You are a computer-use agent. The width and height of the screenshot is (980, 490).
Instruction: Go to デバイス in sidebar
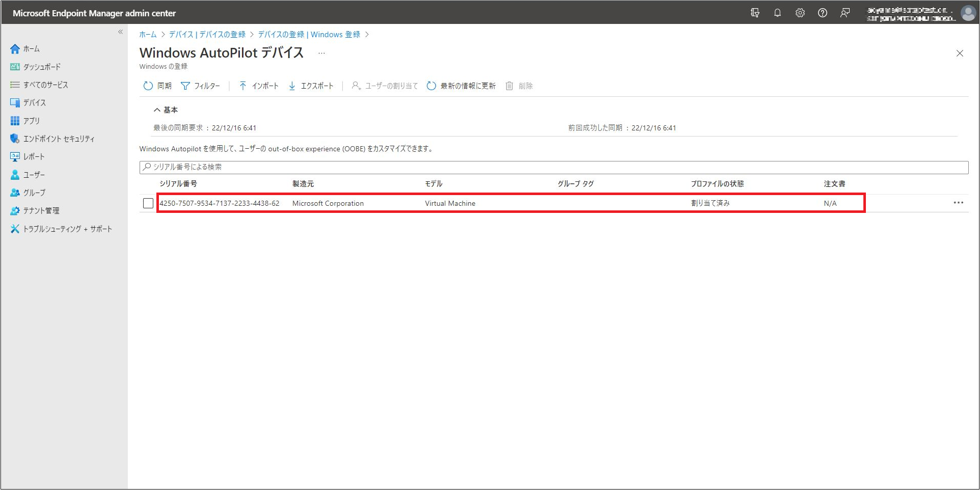[28, 102]
